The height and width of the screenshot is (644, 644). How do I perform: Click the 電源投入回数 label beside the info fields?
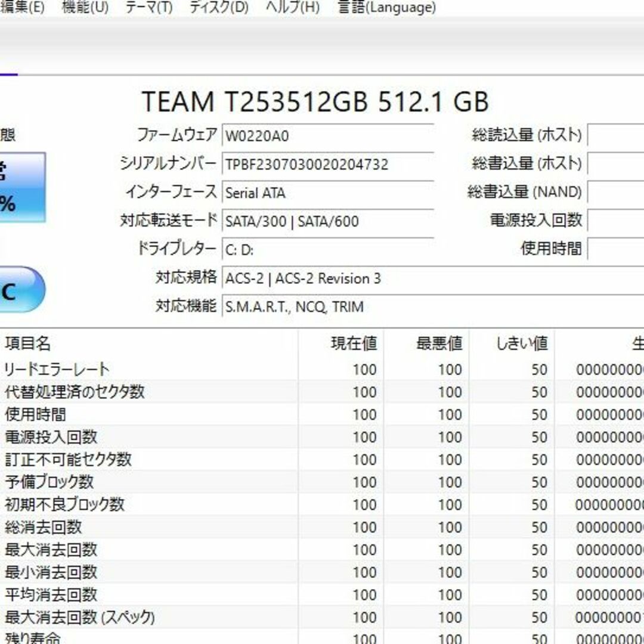click(x=537, y=221)
